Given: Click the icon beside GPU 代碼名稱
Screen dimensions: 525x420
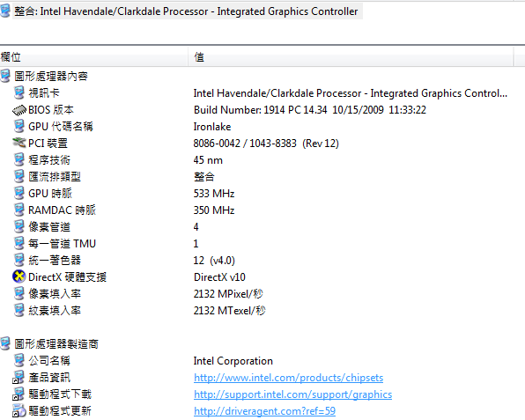Looking at the screenshot, I should pos(19,126).
